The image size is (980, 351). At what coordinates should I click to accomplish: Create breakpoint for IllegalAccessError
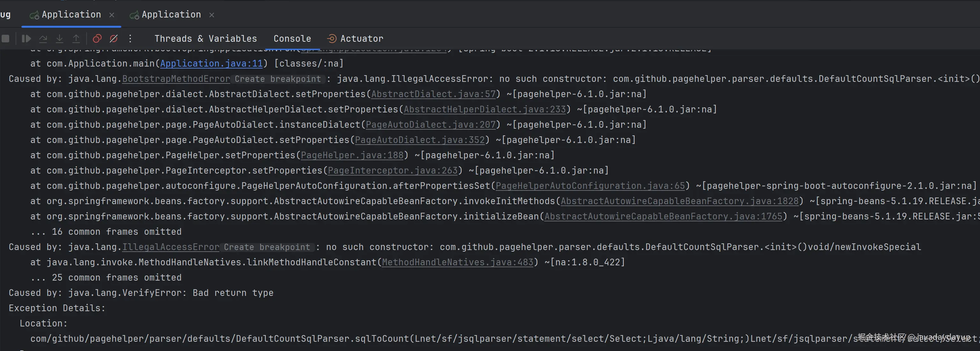point(267,247)
